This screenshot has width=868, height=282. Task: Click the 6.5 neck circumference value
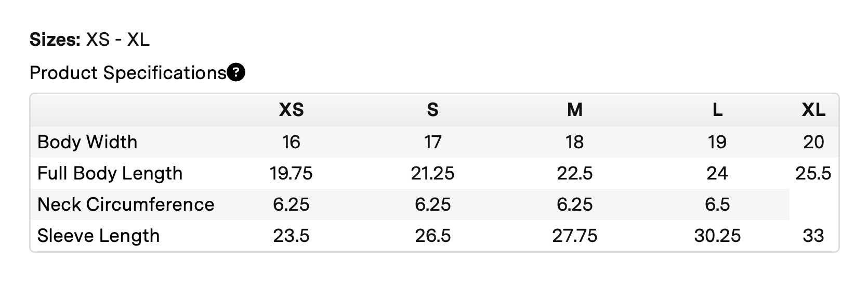click(x=717, y=204)
